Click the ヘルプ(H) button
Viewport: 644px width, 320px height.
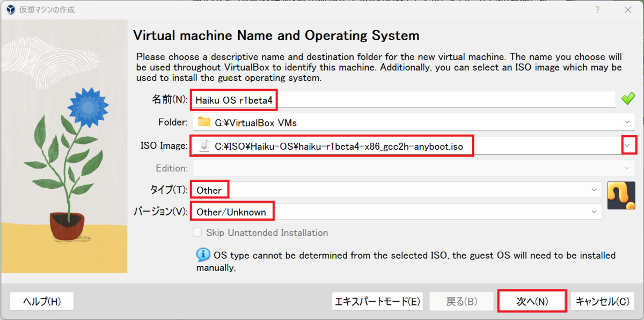pos(42,301)
